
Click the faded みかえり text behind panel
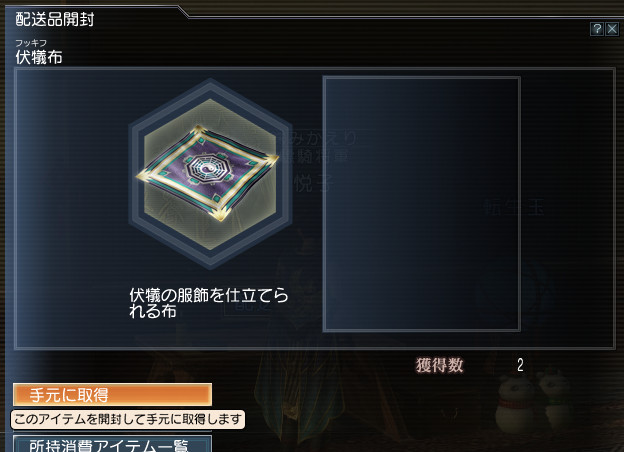pyautogui.click(x=322, y=138)
